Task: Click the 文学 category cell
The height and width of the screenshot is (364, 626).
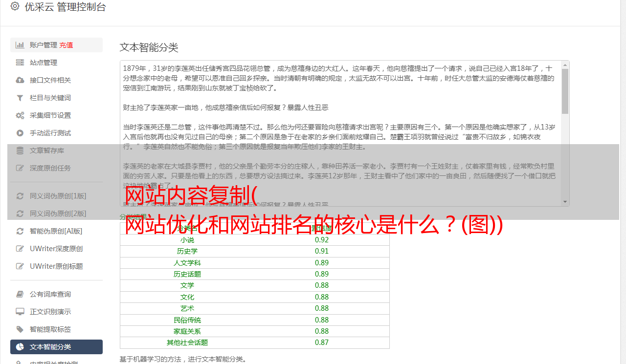Action: (187, 285)
